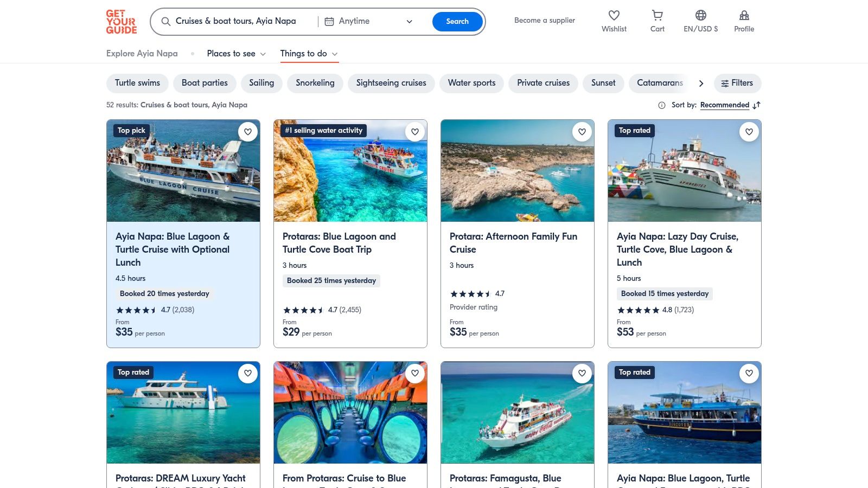Open the Anytime date dropdown
The image size is (868, 488).
tap(369, 22)
